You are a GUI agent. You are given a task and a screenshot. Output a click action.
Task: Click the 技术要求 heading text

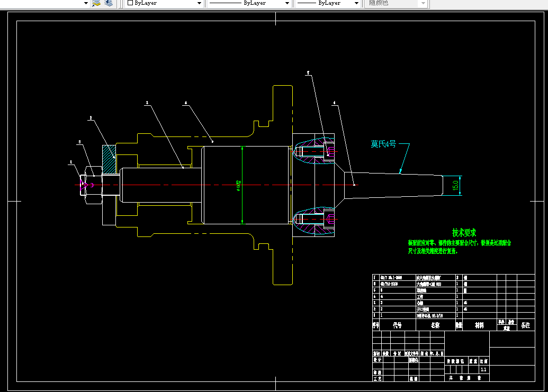click(x=464, y=232)
